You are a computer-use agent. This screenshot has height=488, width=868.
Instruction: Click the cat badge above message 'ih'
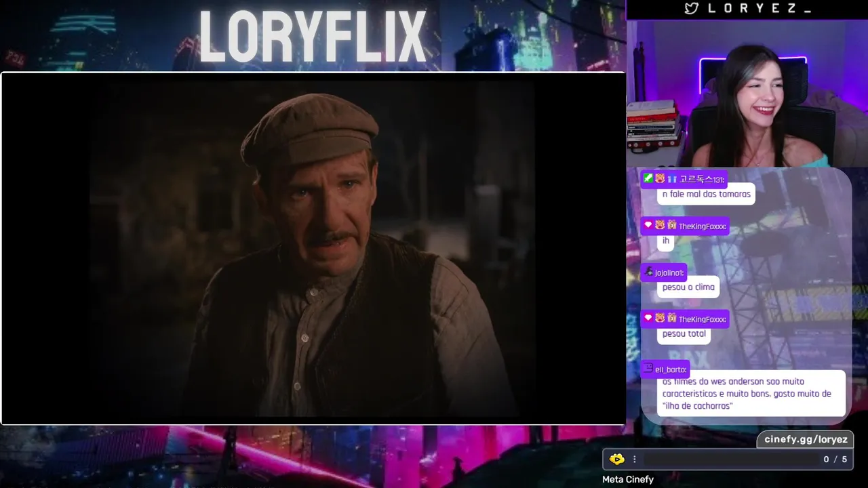point(672,225)
